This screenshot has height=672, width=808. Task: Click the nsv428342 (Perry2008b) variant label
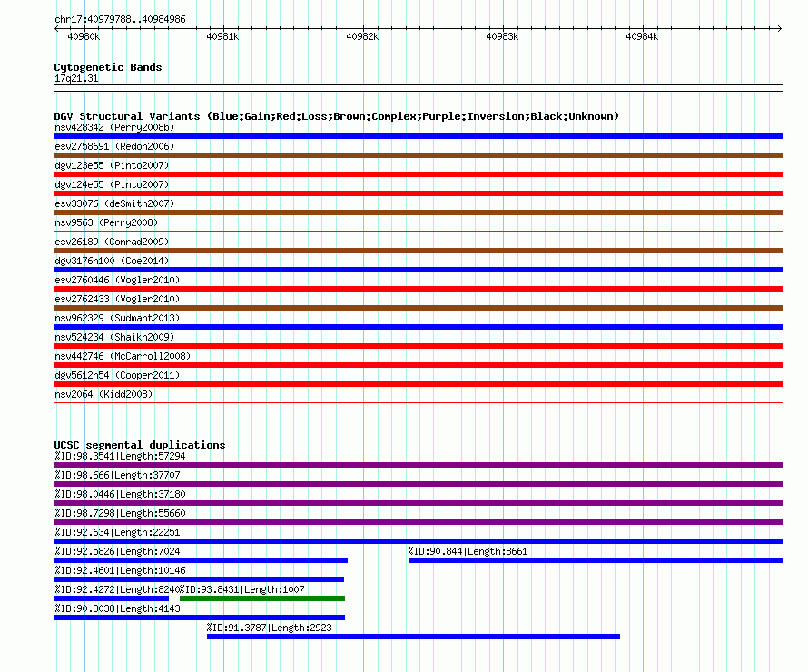tap(114, 127)
